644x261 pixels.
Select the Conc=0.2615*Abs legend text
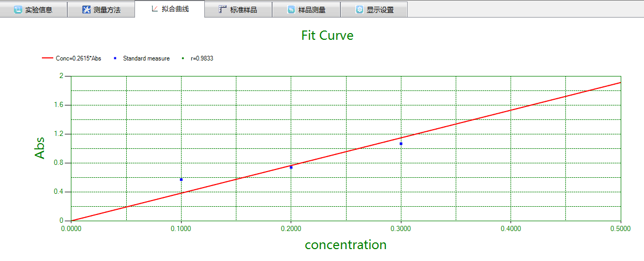point(78,58)
